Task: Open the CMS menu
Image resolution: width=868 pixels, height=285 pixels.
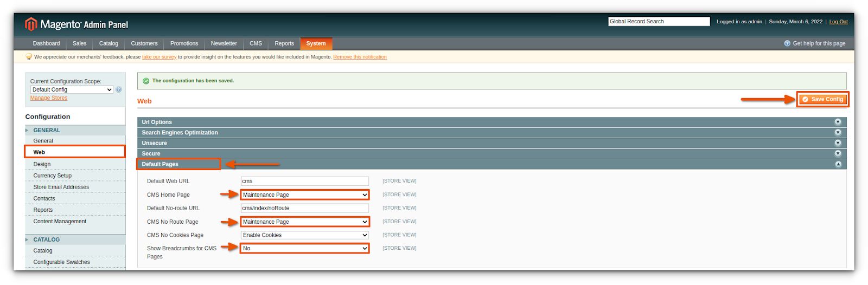Action: 256,43
